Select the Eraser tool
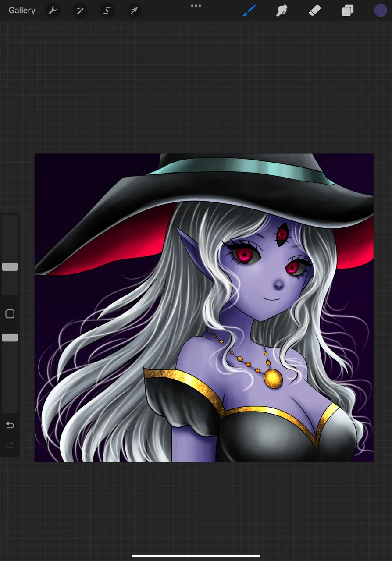The image size is (392, 561). coord(315,11)
